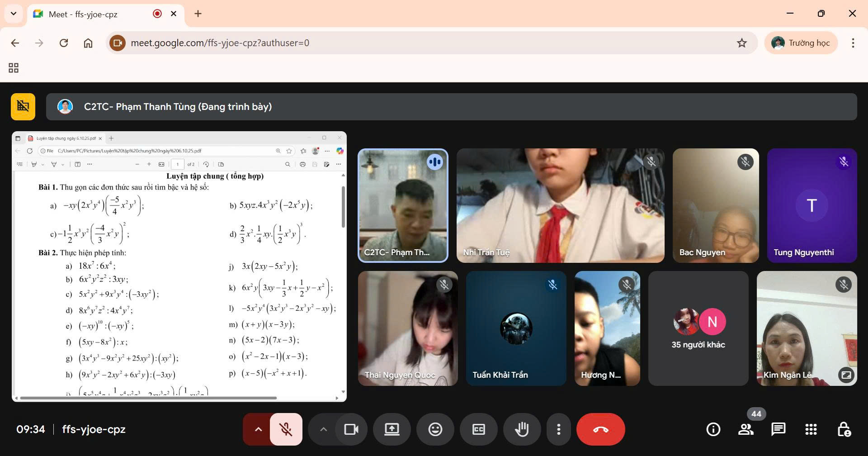The width and height of the screenshot is (868, 456).
Task: Expand video settings chevron beside camera
Action: coord(323,429)
